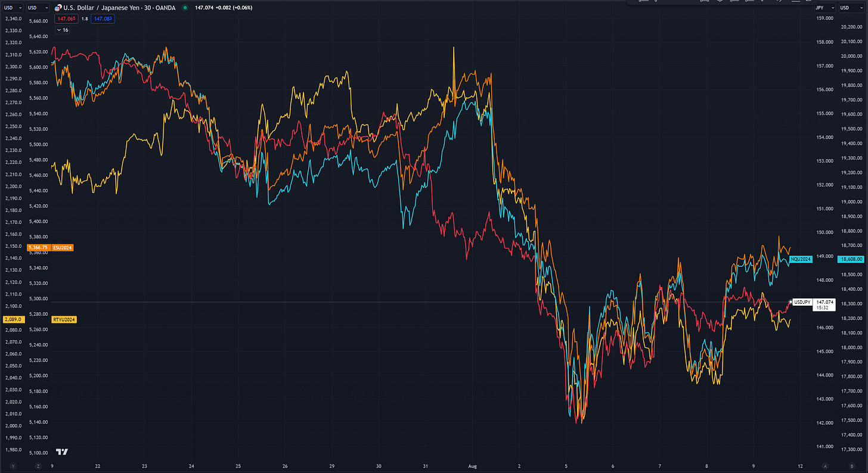Click the blue buy price button 147.083
This screenshot has width=868, height=473.
click(x=103, y=19)
